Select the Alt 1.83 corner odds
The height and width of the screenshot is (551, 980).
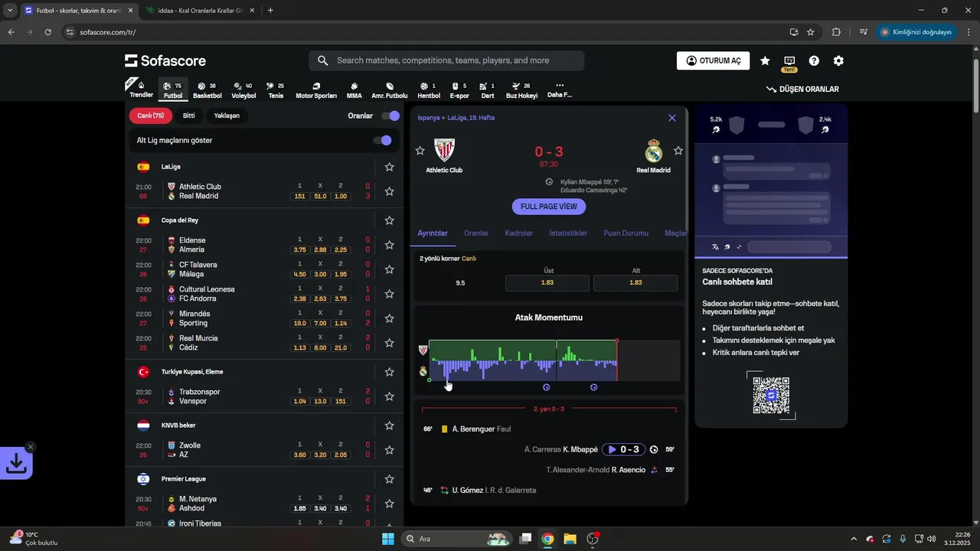(x=635, y=283)
